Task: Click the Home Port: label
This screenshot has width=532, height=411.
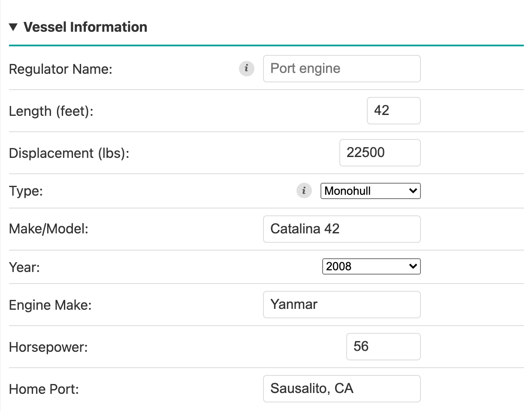Action: click(x=44, y=389)
